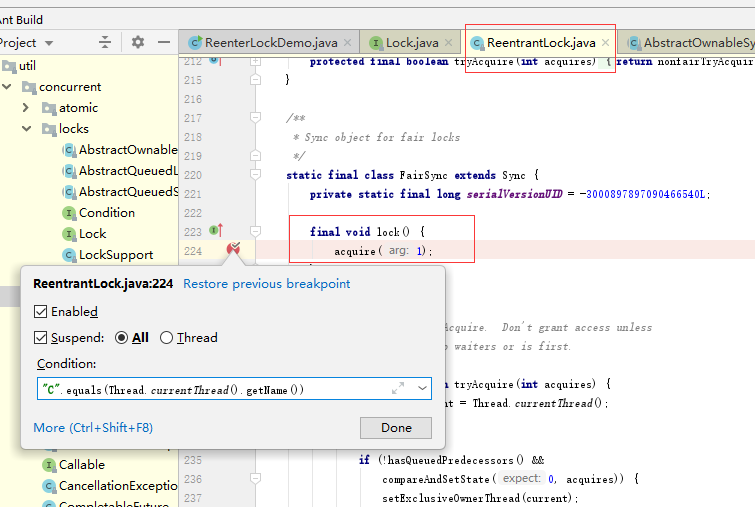Expand the atomic folder
This screenshot has width=755, height=507.
26,108
